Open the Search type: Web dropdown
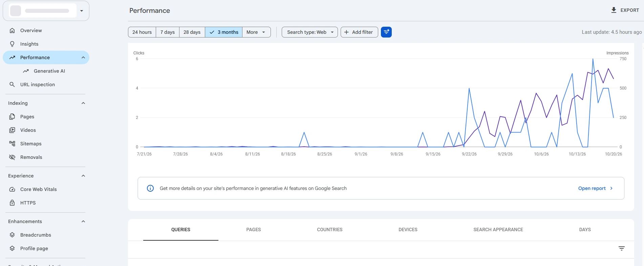644x266 pixels. [310, 32]
